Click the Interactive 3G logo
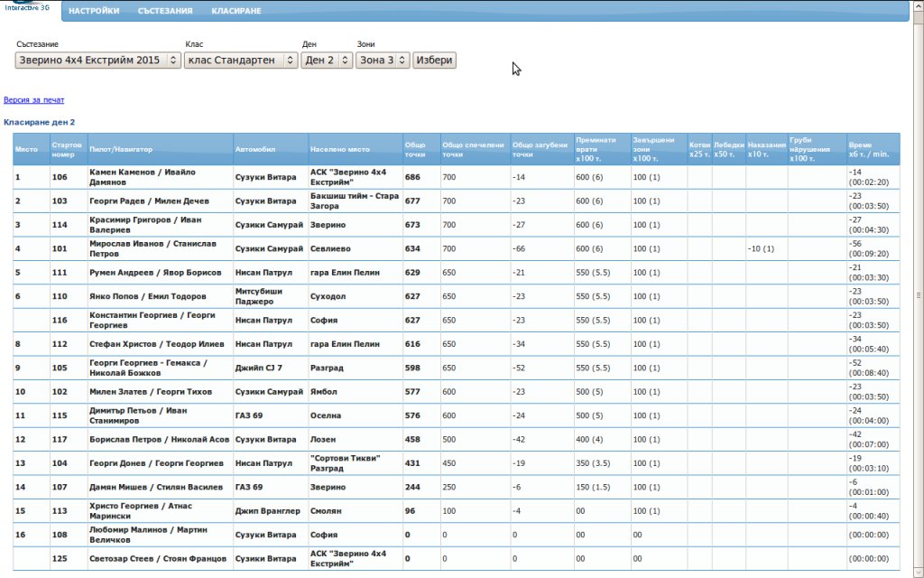The image size is (924, 578). [x=27, y=7]
